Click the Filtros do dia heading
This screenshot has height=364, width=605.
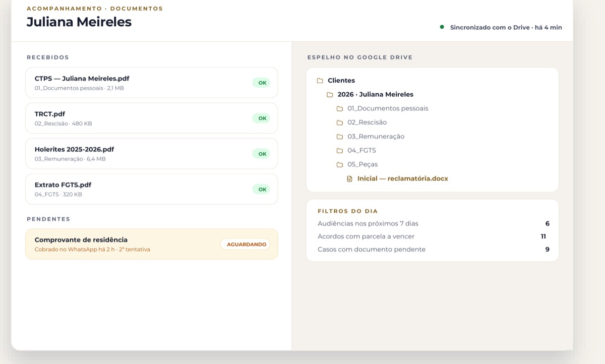[348, 211]
